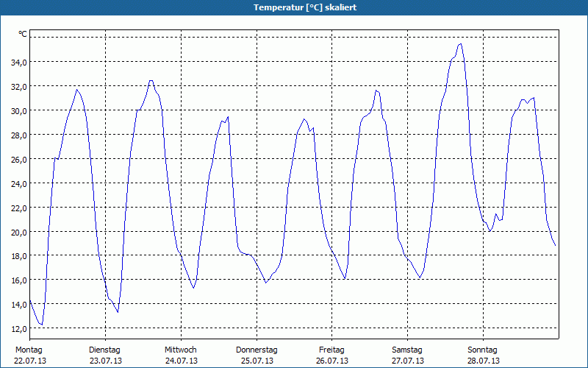Click Monday's lowest temperature point on the curve
588x368 pixels.
42,325
